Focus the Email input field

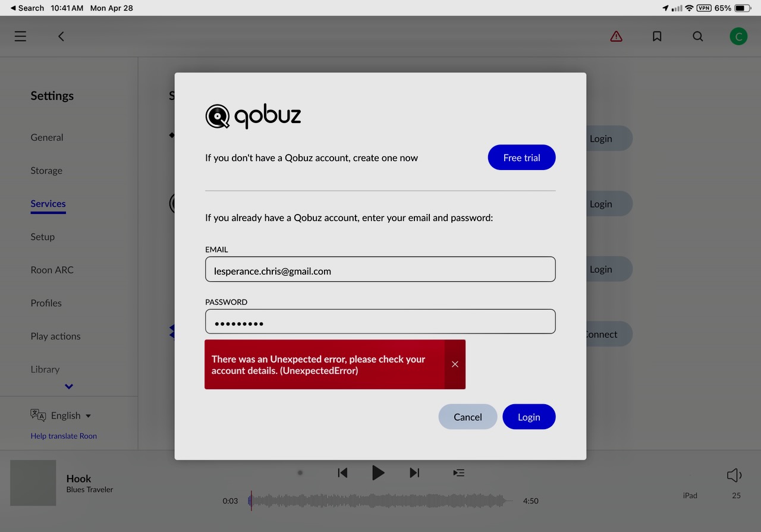point(380,269)
